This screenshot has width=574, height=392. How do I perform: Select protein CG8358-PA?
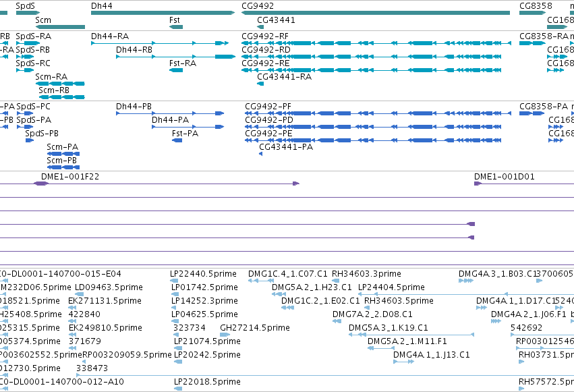[532, 113]
